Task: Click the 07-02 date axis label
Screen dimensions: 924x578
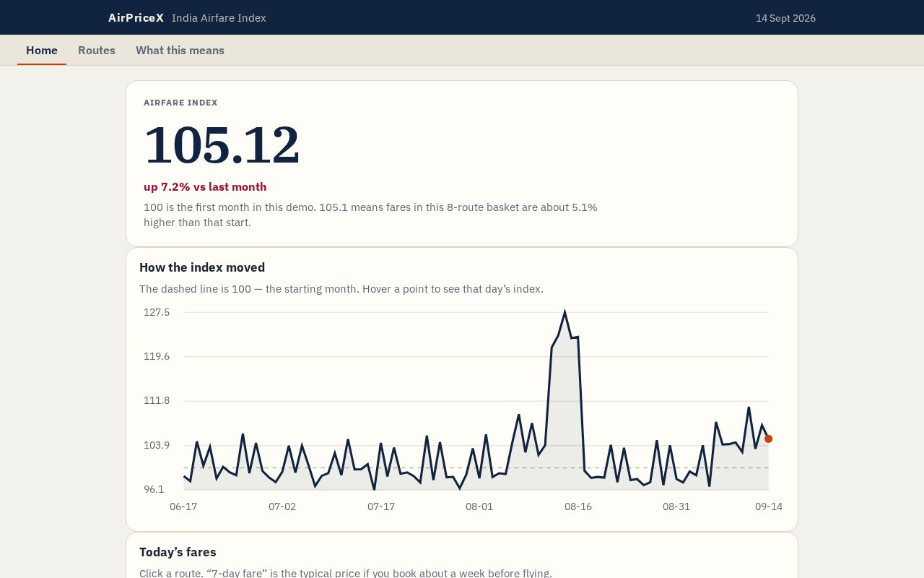Action: point(282,506)
